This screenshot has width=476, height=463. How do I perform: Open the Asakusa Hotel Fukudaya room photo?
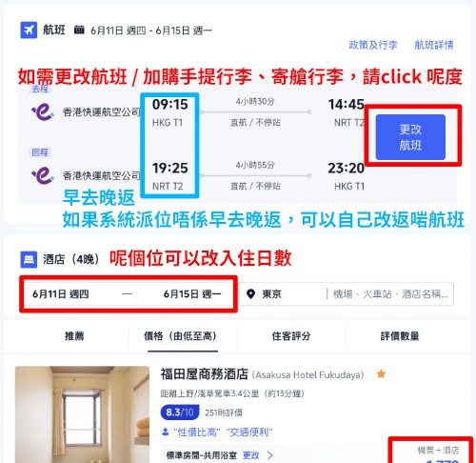click(82, 414)
